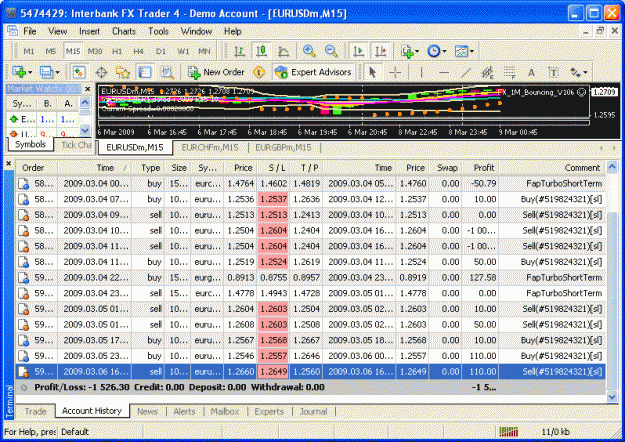Sort history by Order column header
The image size is (625, 442).
[x=36, y=168]
